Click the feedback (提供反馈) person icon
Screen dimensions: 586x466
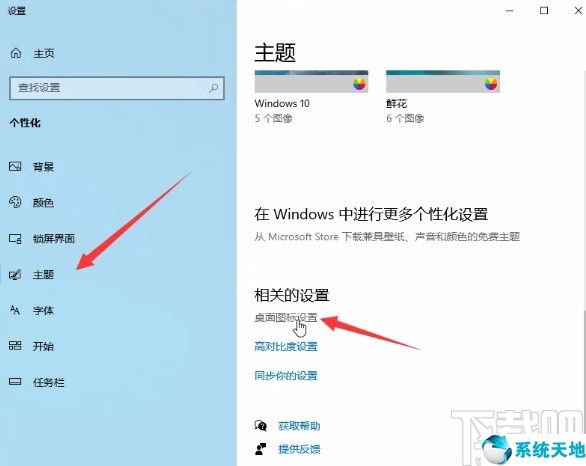pos(260,449)
